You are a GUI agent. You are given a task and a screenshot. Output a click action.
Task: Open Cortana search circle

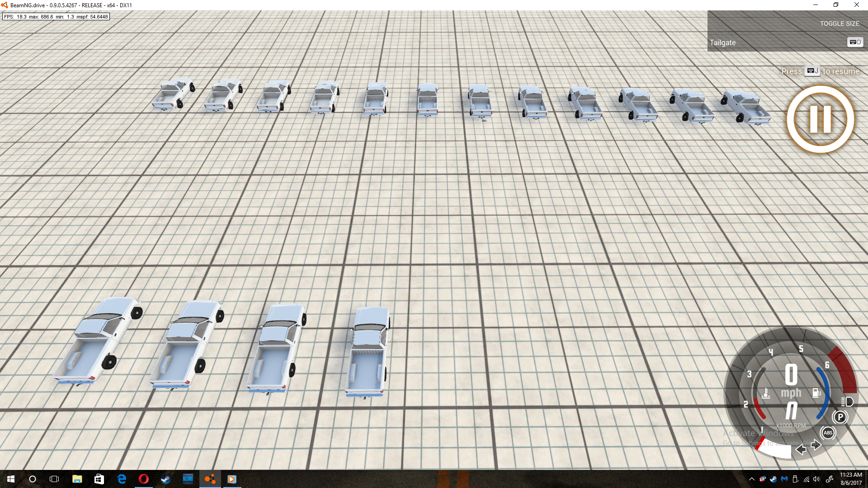pyautogui.click(x=33, y=479)
